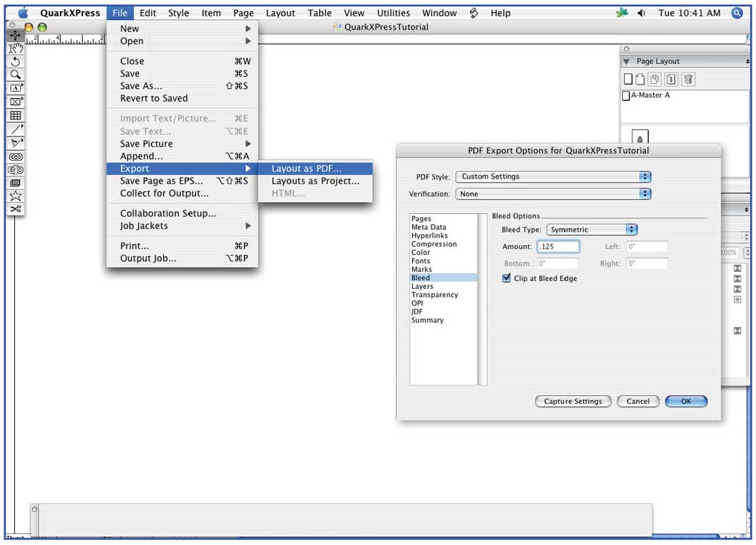Select the Starburst tool
This screenshot has width=756, height=545.
[x=16, y=196]
